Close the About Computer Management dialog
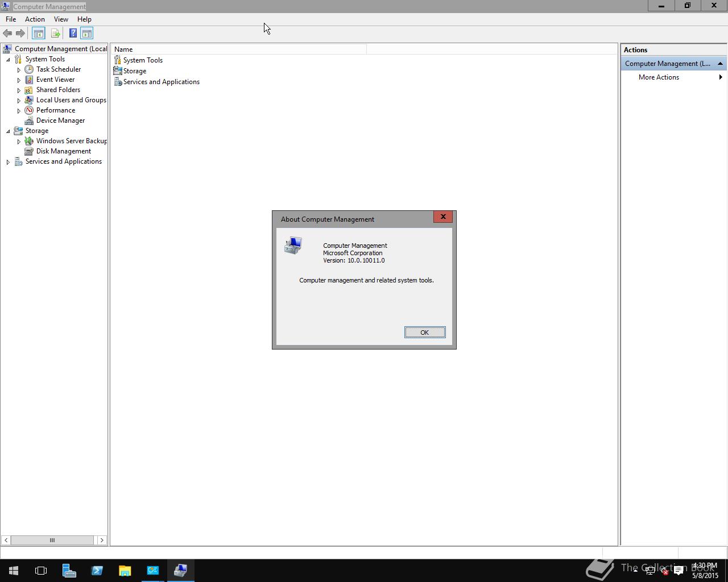728x582 pixels. tap(443, 217)
